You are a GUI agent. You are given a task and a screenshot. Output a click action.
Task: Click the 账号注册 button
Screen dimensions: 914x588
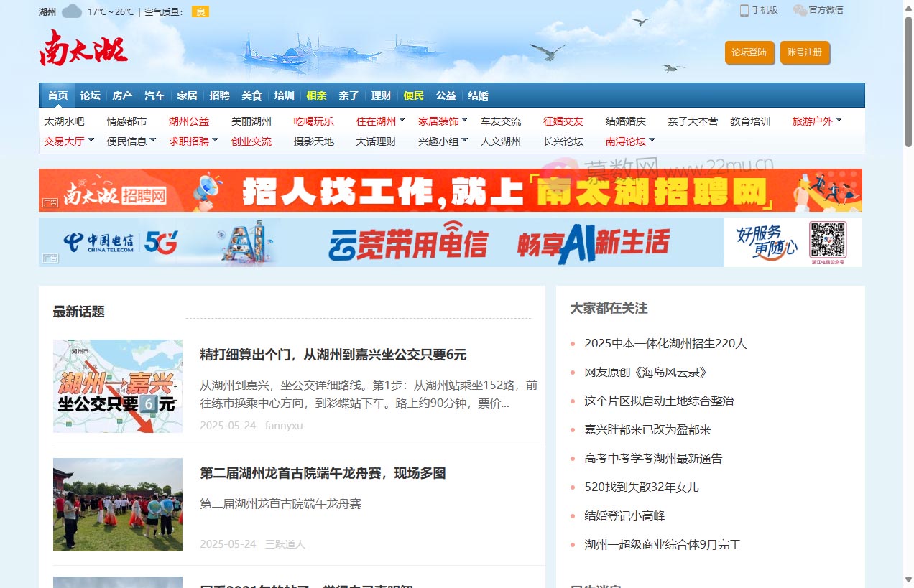(x=805, y=53)
